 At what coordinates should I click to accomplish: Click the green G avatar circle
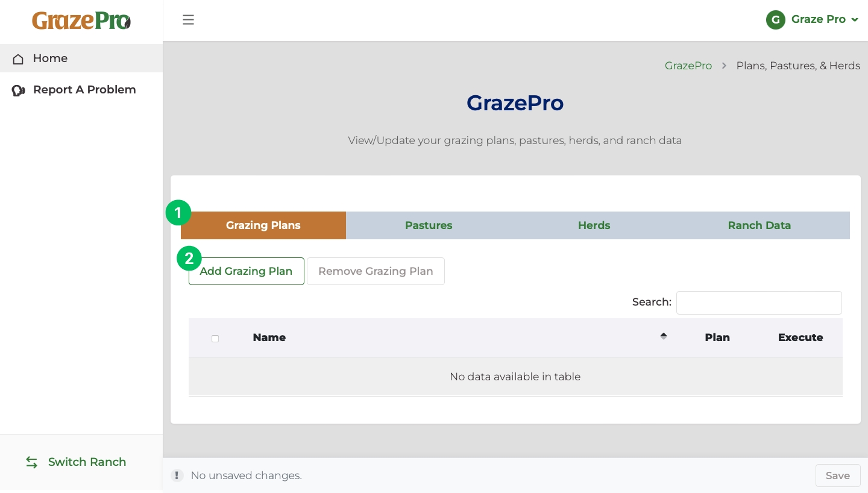(776, 20)
